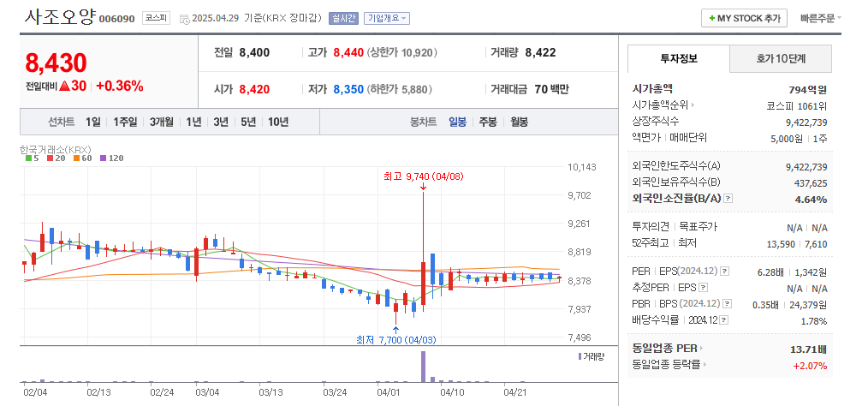Click the 고가 value 8,440
This screenshot has width=868, height=406.
[348, 53]
